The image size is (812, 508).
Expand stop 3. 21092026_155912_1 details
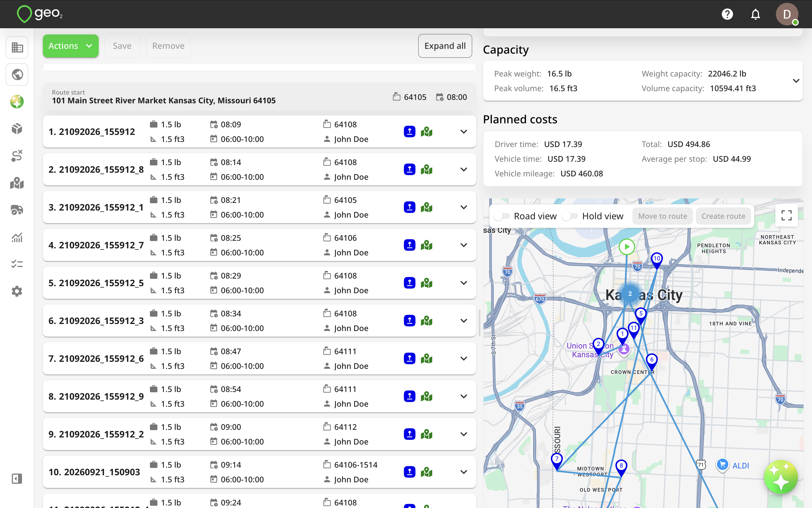pos(464,207)
